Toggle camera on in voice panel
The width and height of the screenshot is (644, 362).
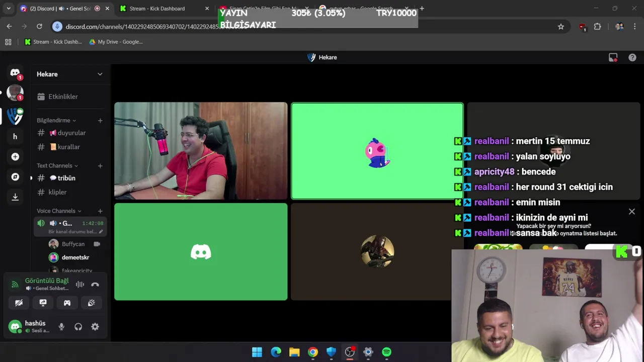[x=19, y=303]
